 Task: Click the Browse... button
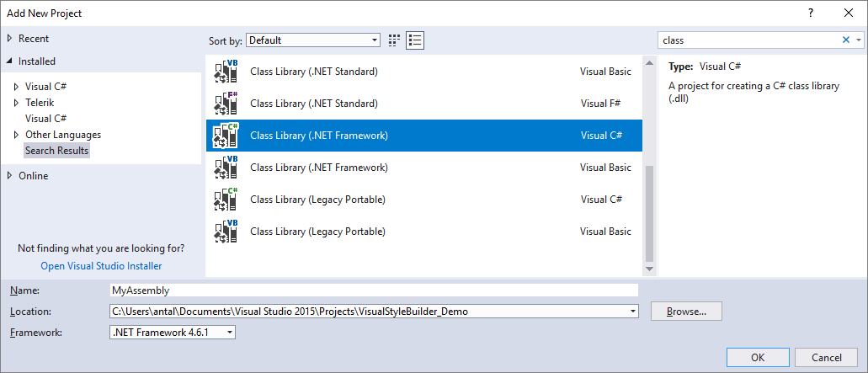coord(686,311)
